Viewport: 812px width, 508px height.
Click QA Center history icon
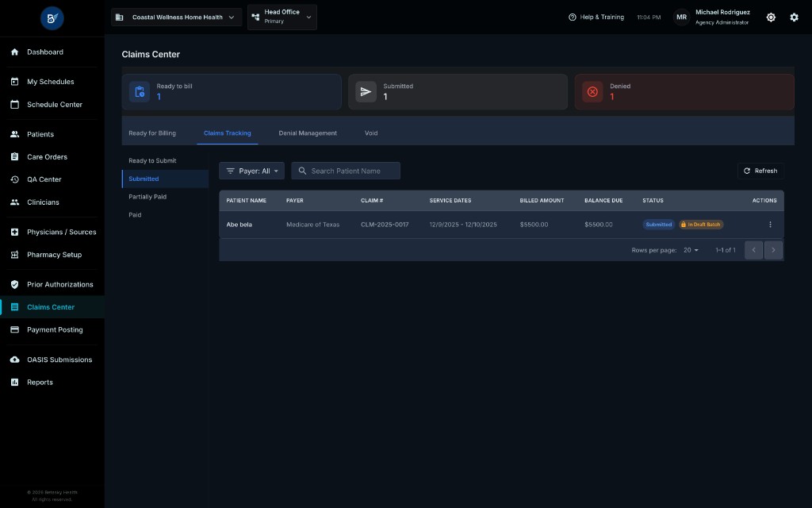point(14,179)
